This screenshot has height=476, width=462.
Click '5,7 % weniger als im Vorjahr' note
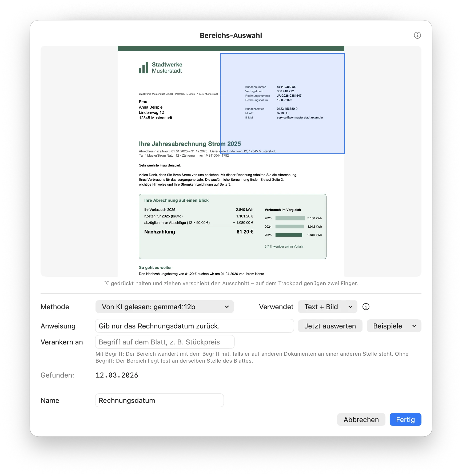coord(284,247)
